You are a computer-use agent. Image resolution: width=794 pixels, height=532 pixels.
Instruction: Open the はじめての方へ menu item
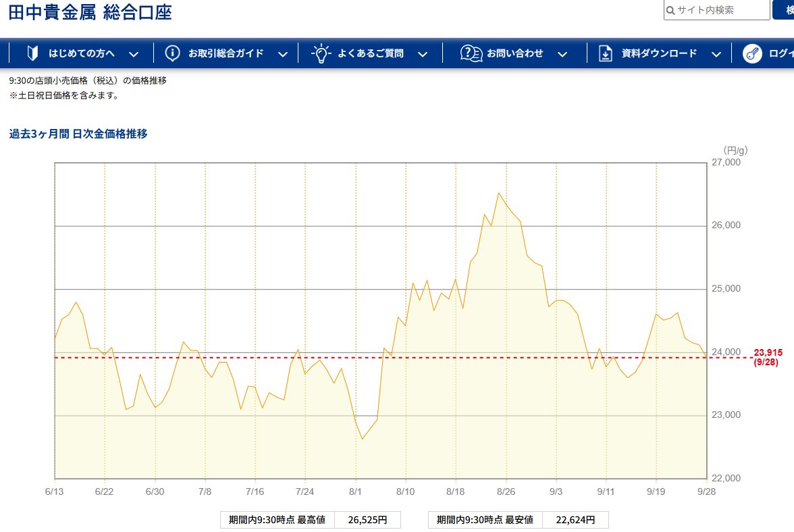(82, 53)
